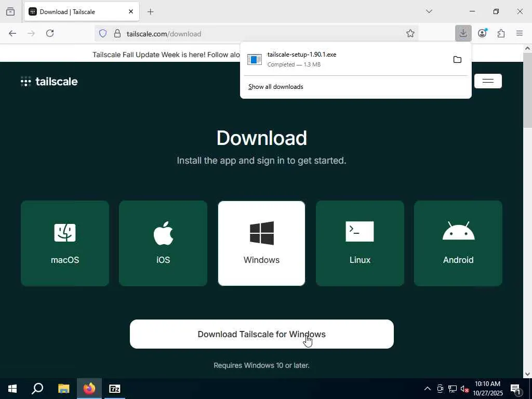Image resolution: width=532 pixels, height=399 pixels.
Task: Select the Linux platform card
Action: tap(360, 243)
